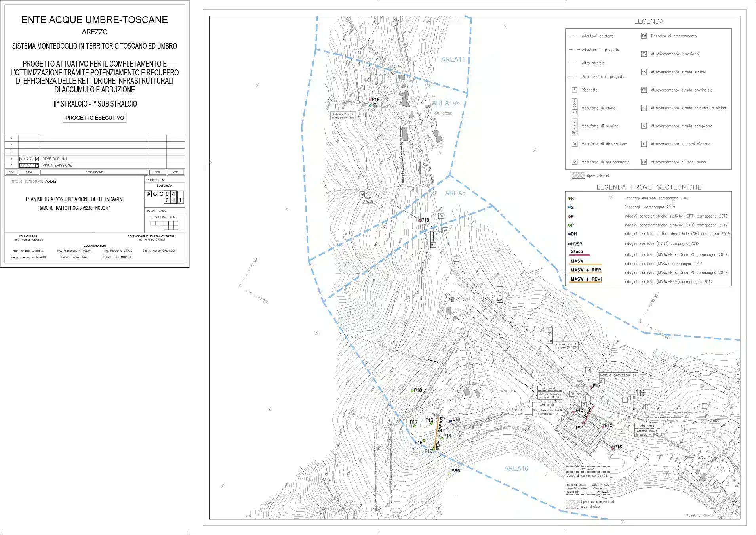Click the Nodo di diramazione 57 label

point(618,375)
